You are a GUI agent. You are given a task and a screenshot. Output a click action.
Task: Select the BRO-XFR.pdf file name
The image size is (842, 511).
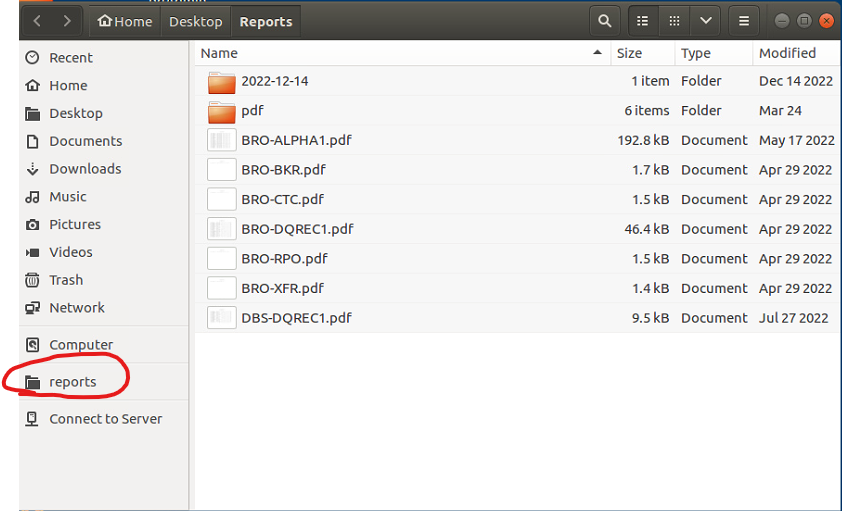pyautogui.click(x=282, y=288)
